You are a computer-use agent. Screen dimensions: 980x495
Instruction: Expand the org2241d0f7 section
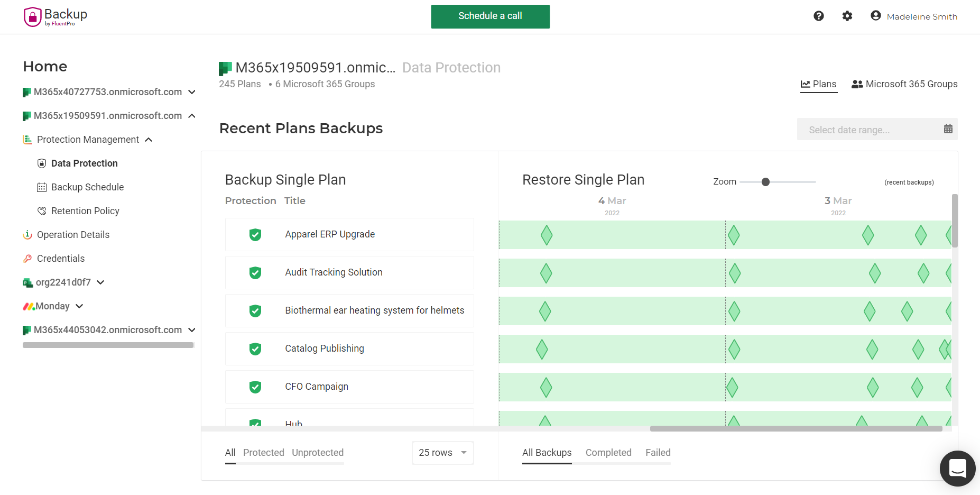[100, 282]
